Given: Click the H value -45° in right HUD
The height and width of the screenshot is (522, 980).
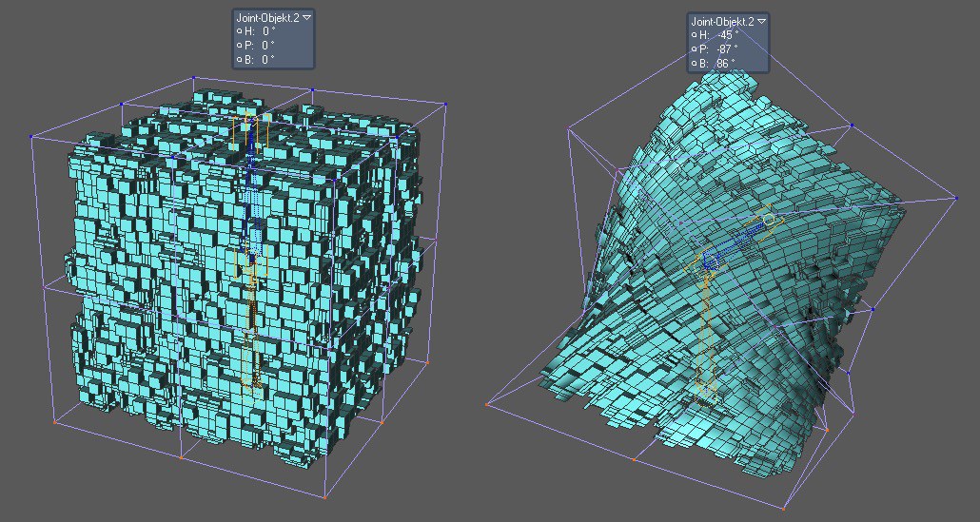Looking at the screenshot, I should click(725, 34).
